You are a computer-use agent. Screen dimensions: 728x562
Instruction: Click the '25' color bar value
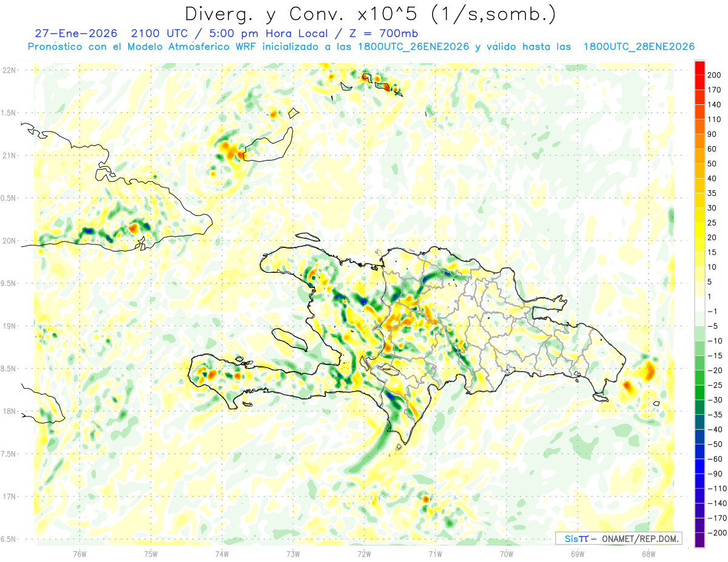pyautogui.click(x=713, y=222)
